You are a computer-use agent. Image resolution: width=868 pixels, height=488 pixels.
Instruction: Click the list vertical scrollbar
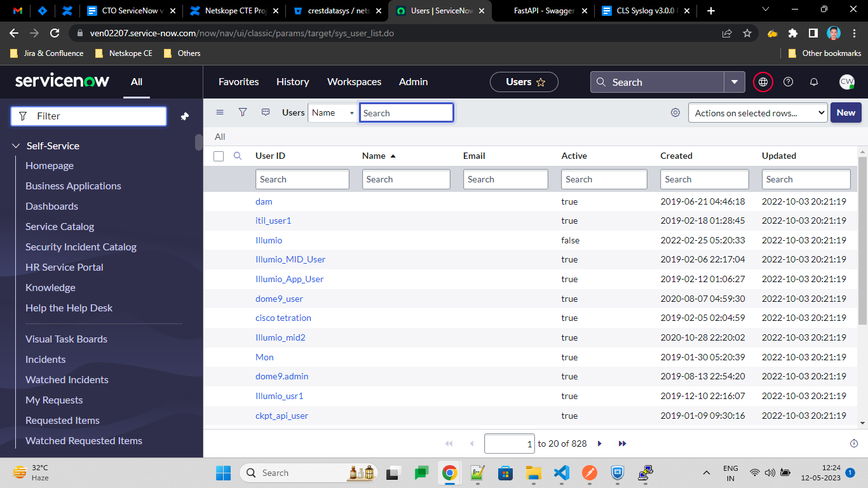[863, 240]
